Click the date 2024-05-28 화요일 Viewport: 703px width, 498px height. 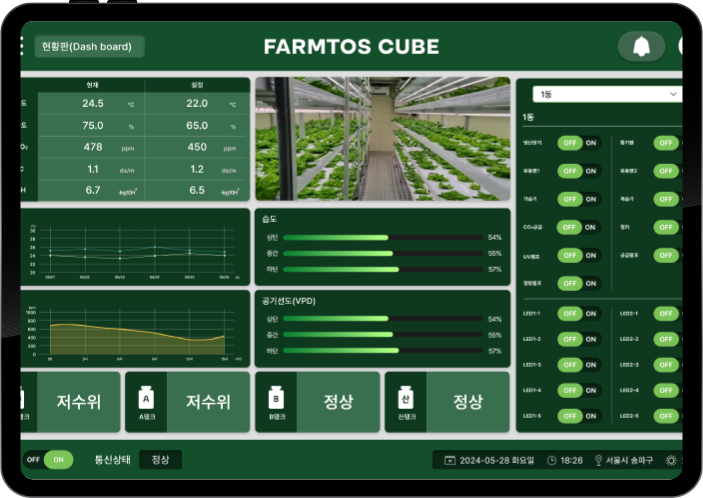click(x=497, y=460)
